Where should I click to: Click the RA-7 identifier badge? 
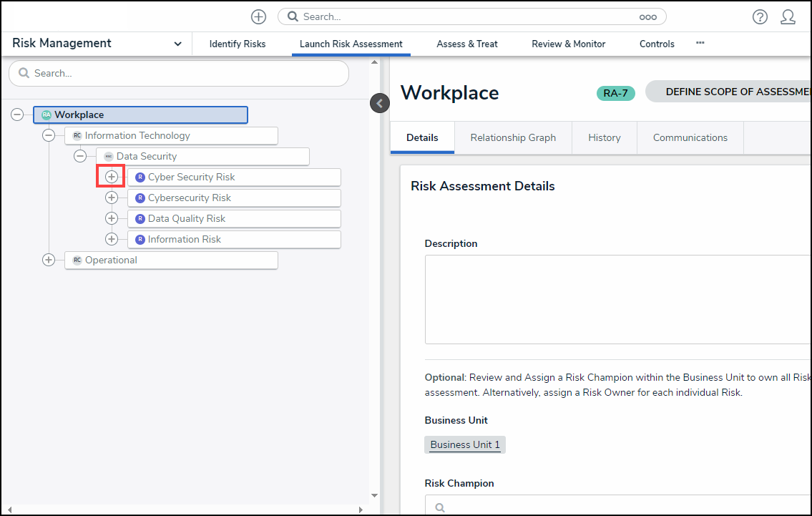(615, 92)
